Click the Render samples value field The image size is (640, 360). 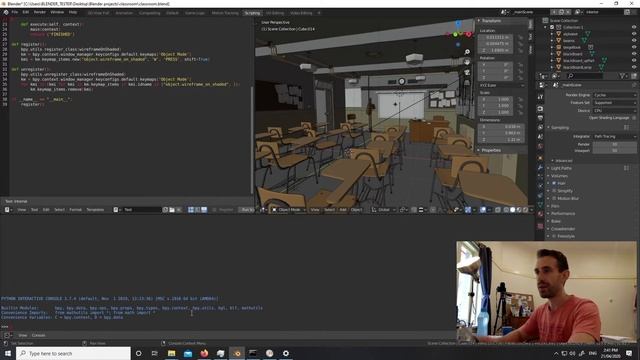click(x=614, y=144)
